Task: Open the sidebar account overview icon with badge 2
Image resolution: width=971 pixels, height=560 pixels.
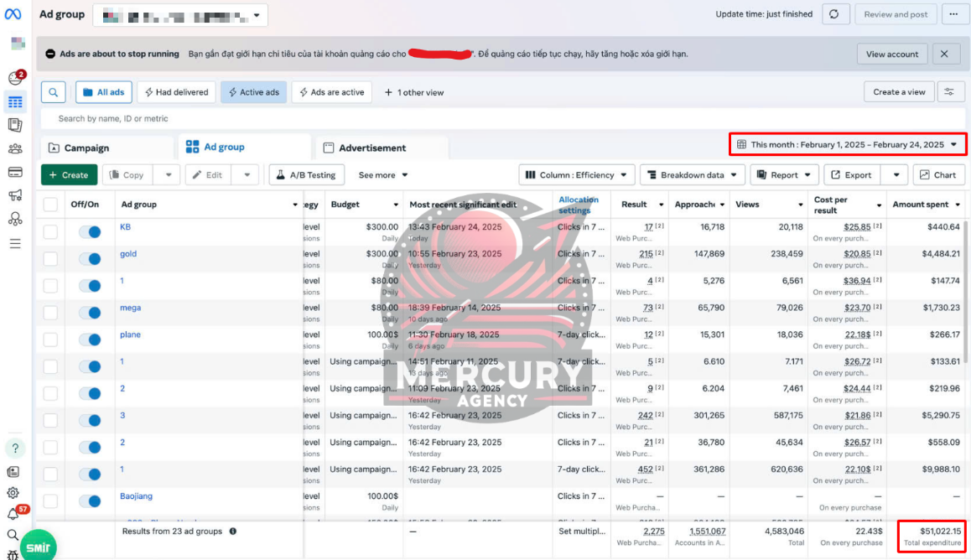Action: point(16,77)
